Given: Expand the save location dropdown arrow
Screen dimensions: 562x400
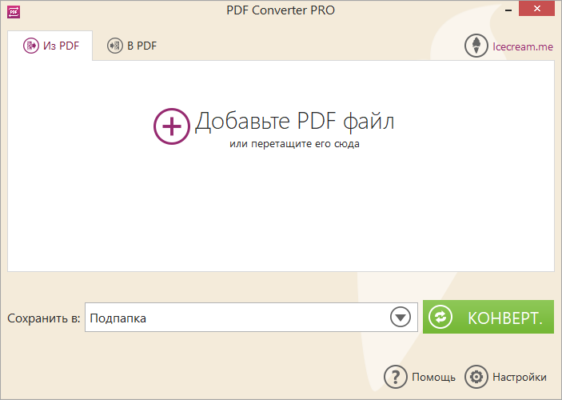Looking at the screenshot, I should point(400,317).
